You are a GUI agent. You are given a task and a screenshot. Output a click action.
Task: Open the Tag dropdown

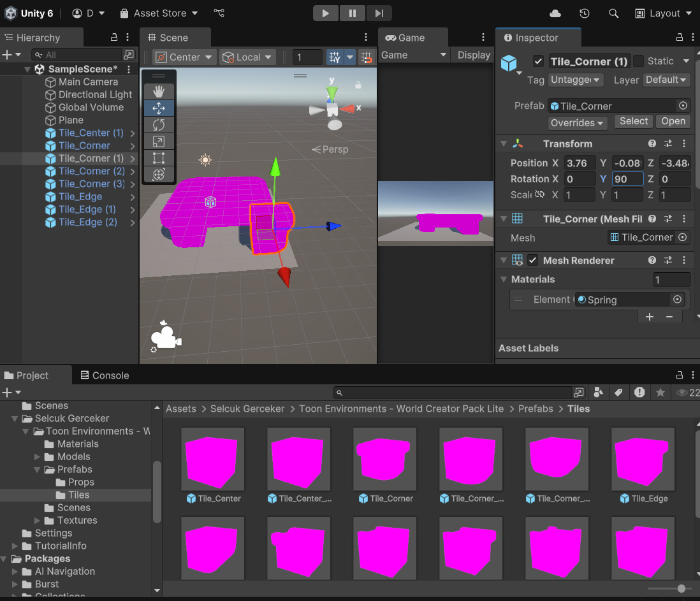tap(576, 80)
